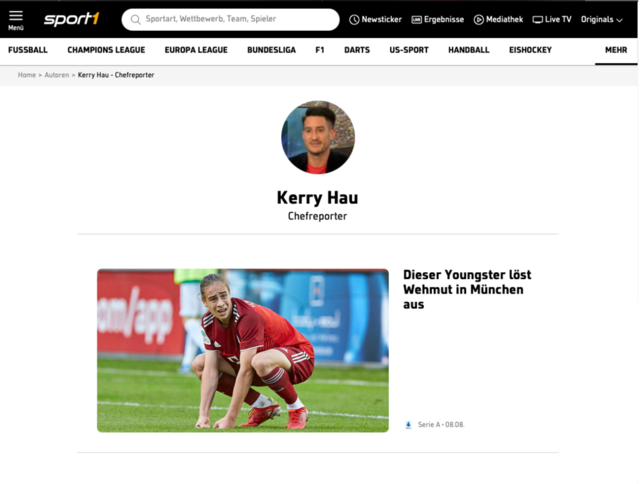This screenshot has height=484, width=640.
Task: Go to BUNDESLIGA section
Action: click(271, 50)
